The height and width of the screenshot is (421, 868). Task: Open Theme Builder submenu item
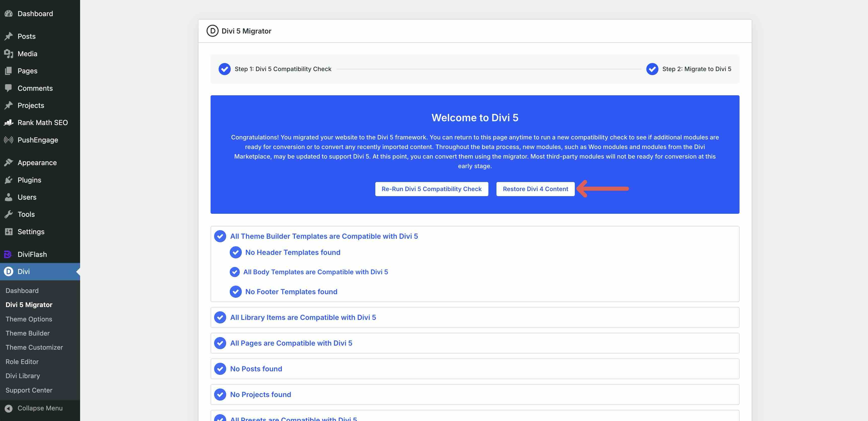pyautogui.click(x=27, y=333)
